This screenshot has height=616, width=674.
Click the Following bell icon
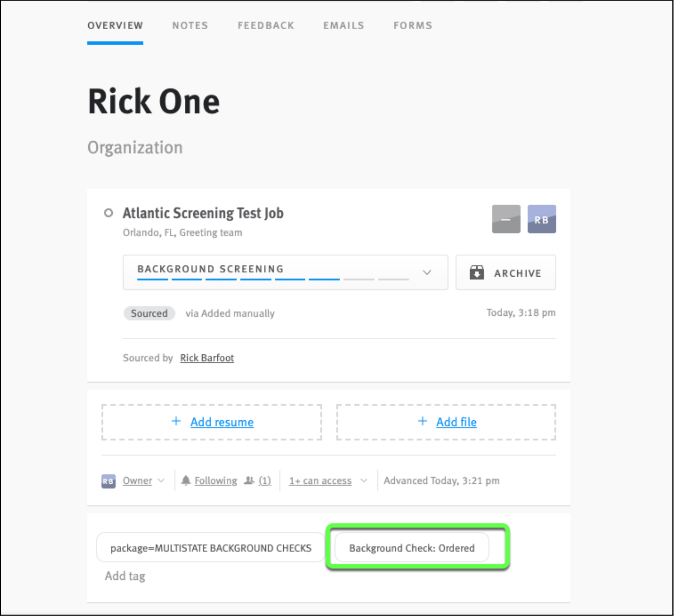click(187, 481)
